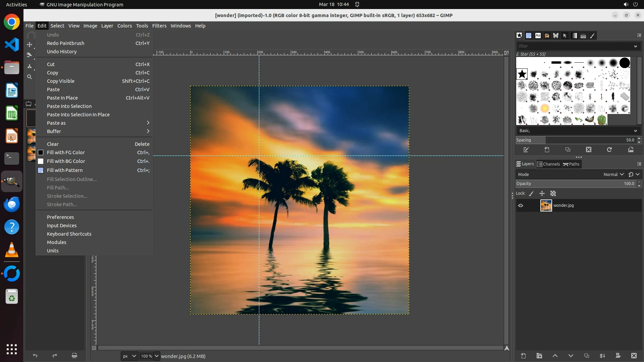Duplicate the wonder.jpg layer

point(586,356)
